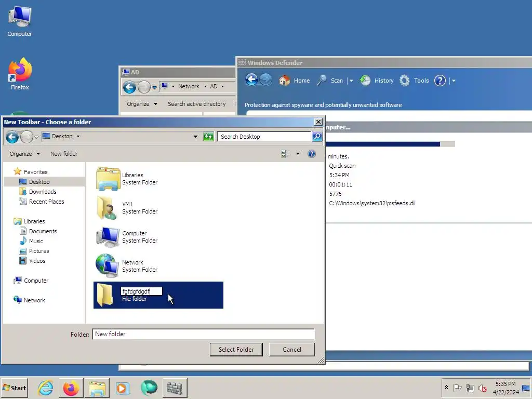This screenshot has height=399, width=532.
Task: Launch Firefox from the desktop shortcut
Action: [x=20, y=74]
